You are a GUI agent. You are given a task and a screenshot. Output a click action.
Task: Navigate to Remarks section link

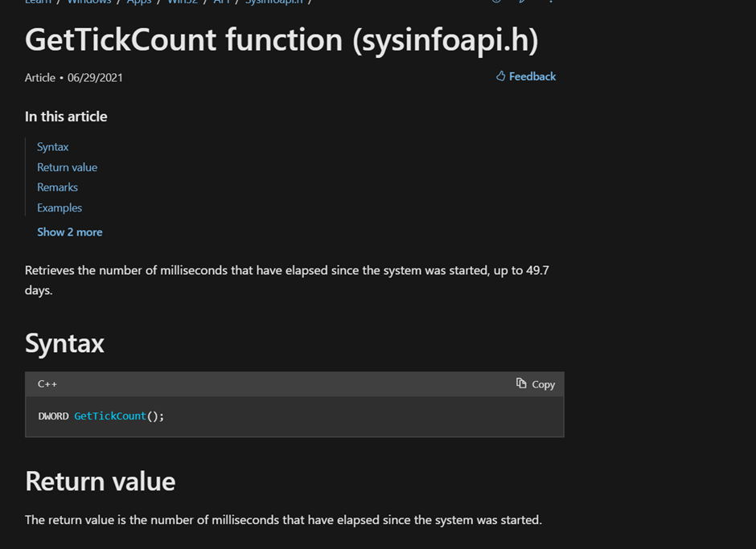coord(57,187)
